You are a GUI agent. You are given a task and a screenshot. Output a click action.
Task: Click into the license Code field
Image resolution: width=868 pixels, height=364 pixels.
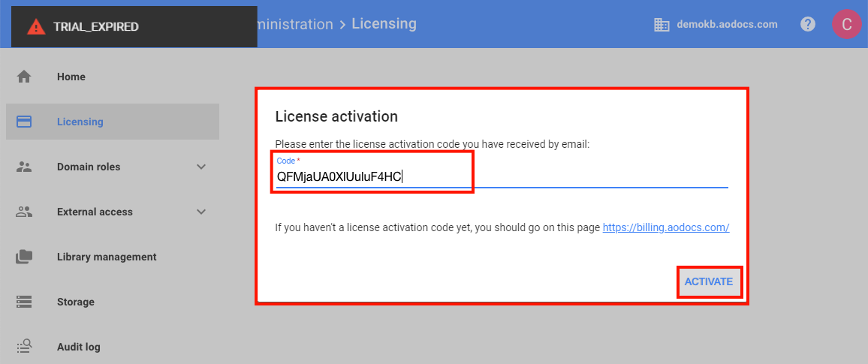click(502, 176)
